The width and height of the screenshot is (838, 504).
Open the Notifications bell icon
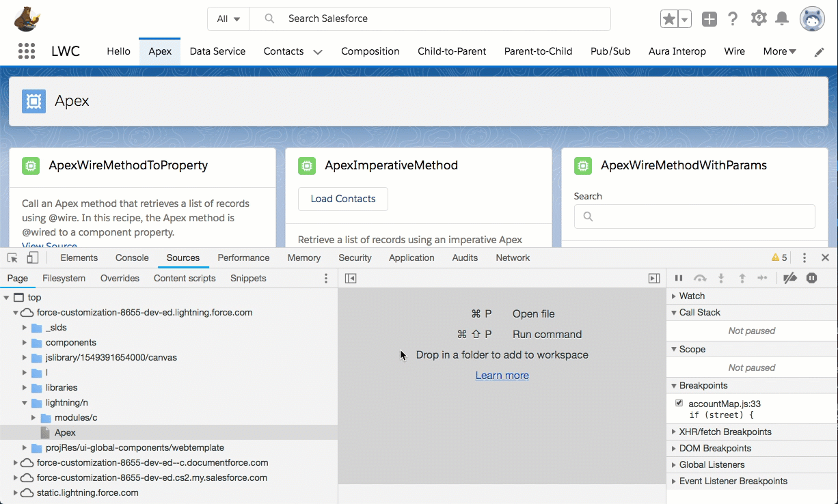click(x=782, y=18)
